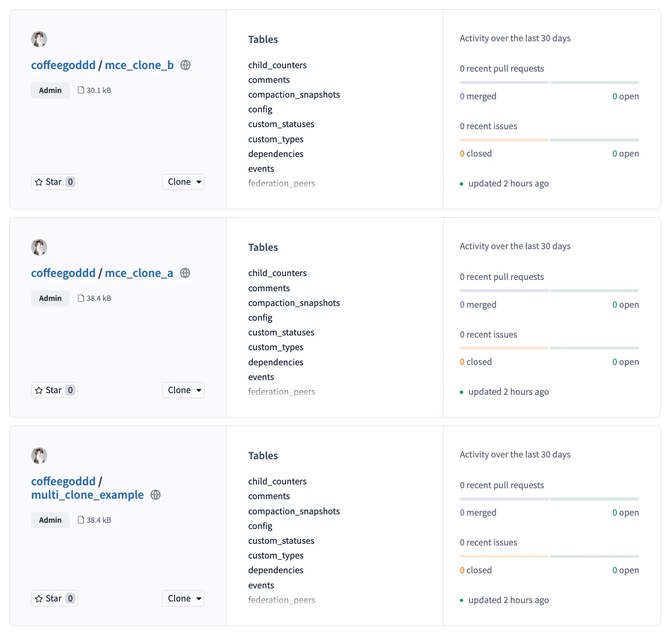Image resolution: width=672 pixels, height=633 pixels.
Task: Click the document icon near 38.4 kB on multi_clone_example
Action: tap(81, 520)
